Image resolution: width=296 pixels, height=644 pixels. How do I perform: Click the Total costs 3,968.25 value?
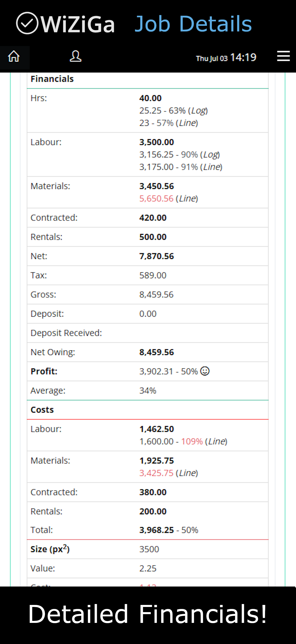(157, 530)
